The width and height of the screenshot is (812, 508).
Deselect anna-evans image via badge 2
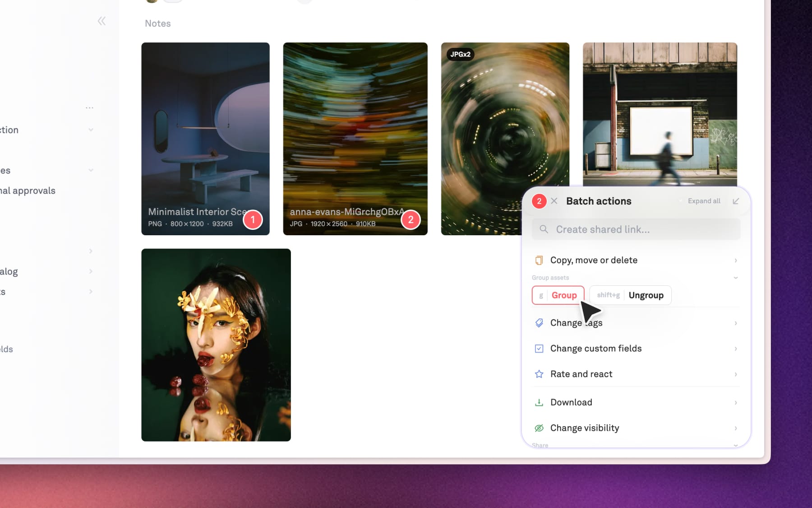point(411,220)
